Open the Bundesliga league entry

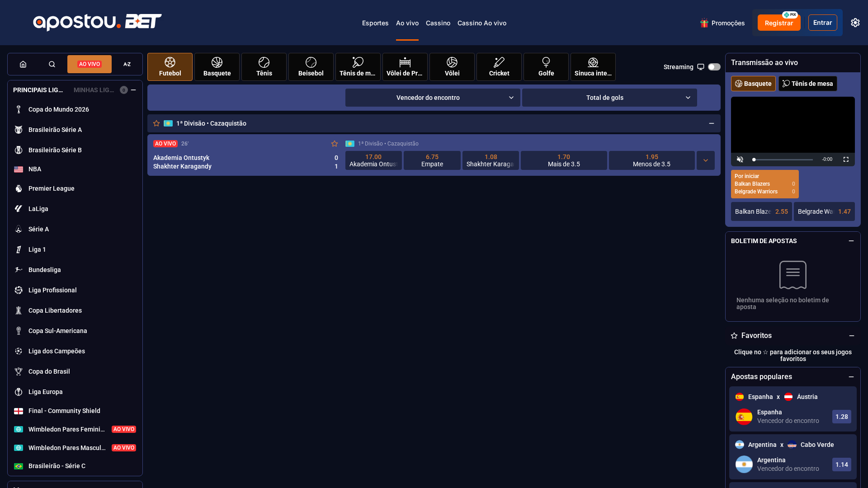(x=75, y=270)
